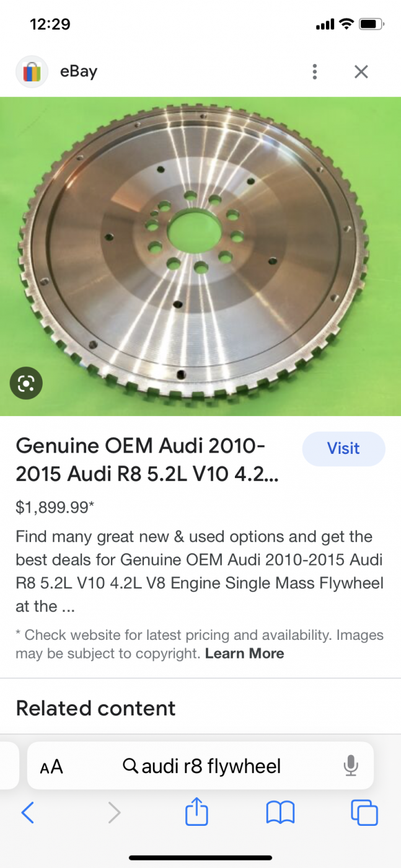This screenshot has height=868, width=401.
Task: Tap the $1,899.99 price text
Action: (55, 507)
